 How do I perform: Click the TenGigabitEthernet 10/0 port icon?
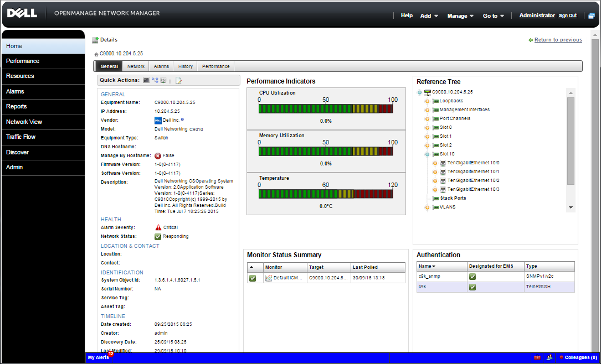[443, 163]
